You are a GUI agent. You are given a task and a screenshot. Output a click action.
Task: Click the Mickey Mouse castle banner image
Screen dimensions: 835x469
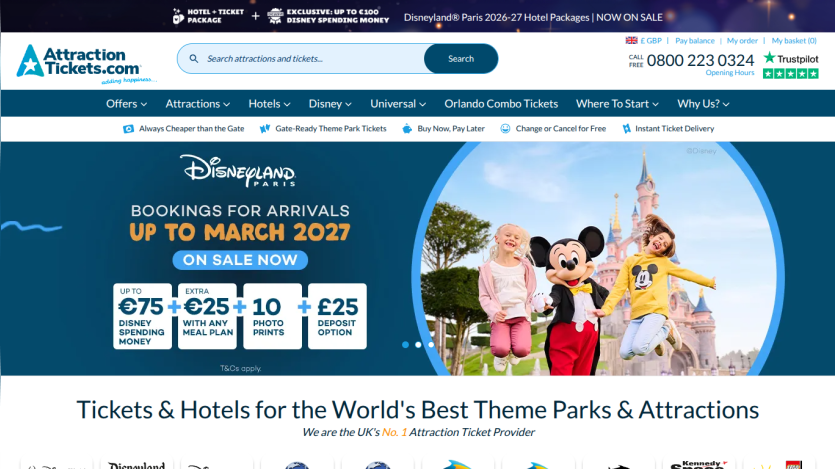[598, 259]
